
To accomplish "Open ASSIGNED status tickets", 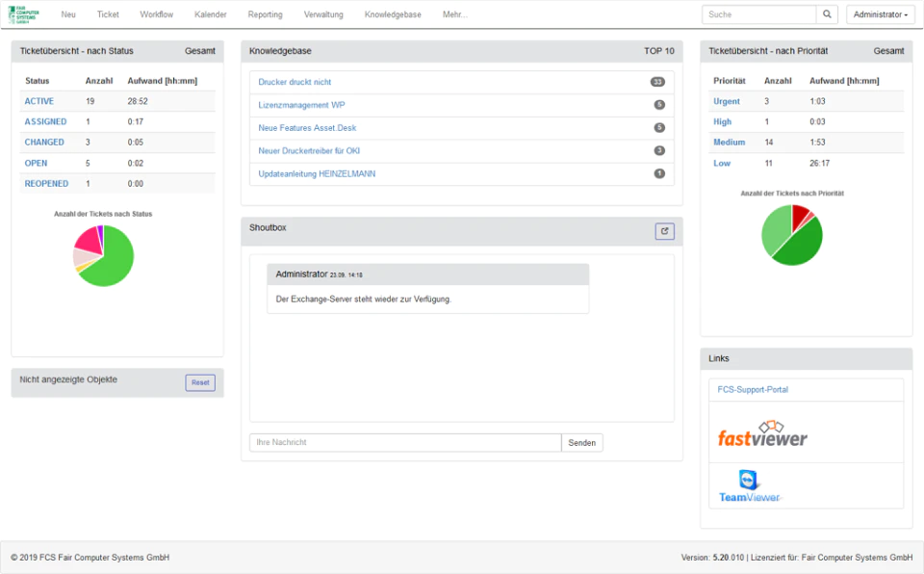I will pos(45,121).
